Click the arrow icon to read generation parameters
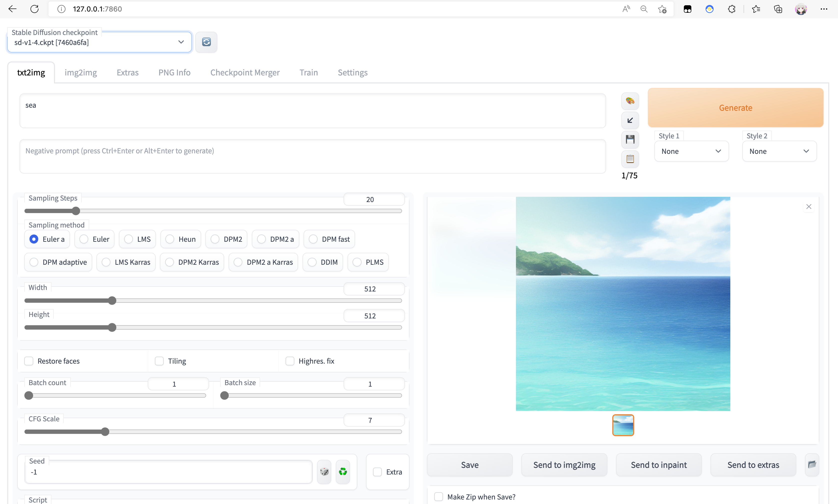The height and width of the screenshot is (504, 838). (630, 120)
